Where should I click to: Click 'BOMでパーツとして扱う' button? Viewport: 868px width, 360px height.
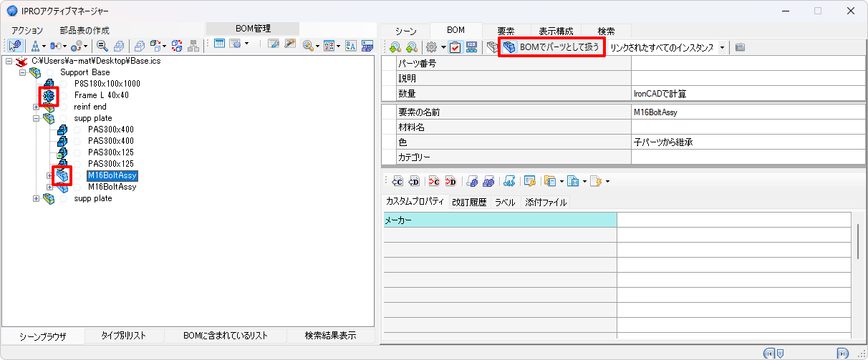click(551, 47)
